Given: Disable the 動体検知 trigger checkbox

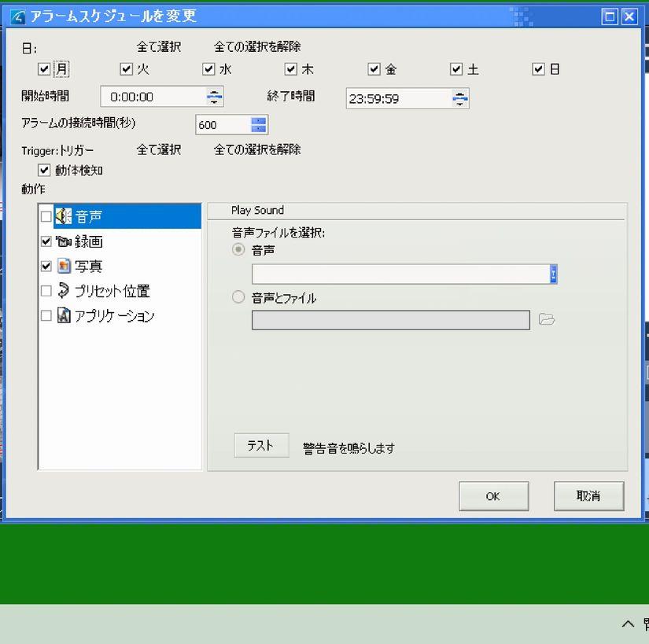Looking at the screenshot, I should point(44,170).
